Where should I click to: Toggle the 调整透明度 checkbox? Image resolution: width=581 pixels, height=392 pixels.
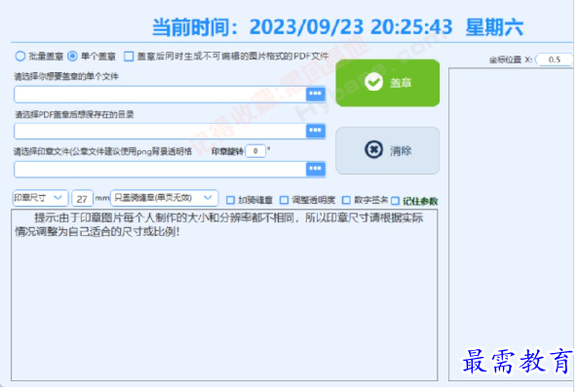tap(285, 201)
